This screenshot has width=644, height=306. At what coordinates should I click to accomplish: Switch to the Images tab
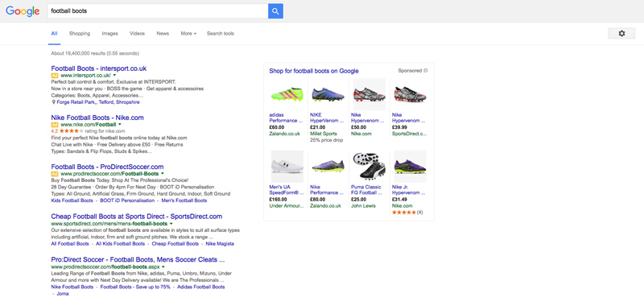click(110, 34)
